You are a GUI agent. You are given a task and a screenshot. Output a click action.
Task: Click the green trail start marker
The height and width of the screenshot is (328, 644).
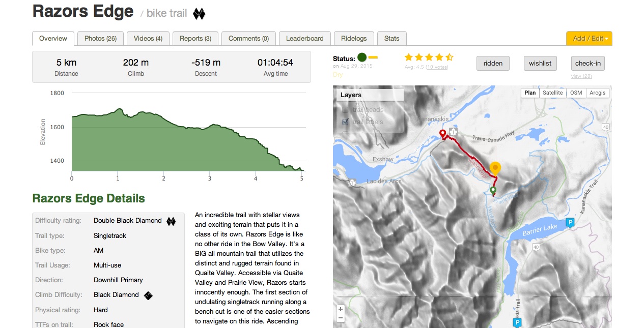(x=493, y=191)
